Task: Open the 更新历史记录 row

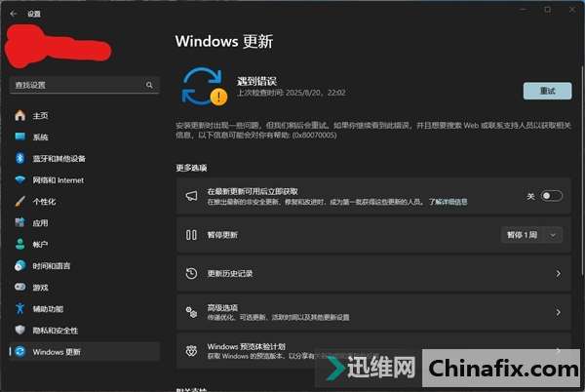Action: 373,273
